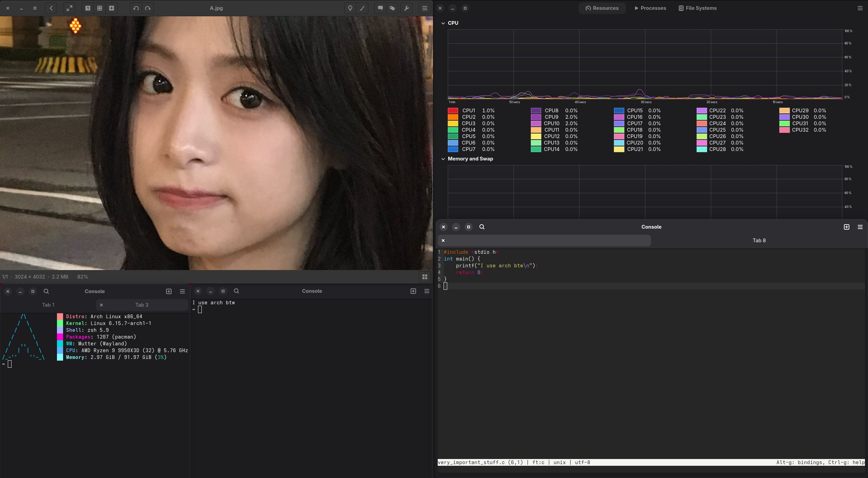Collapse the Memory and Swap section

click(443, 159)
